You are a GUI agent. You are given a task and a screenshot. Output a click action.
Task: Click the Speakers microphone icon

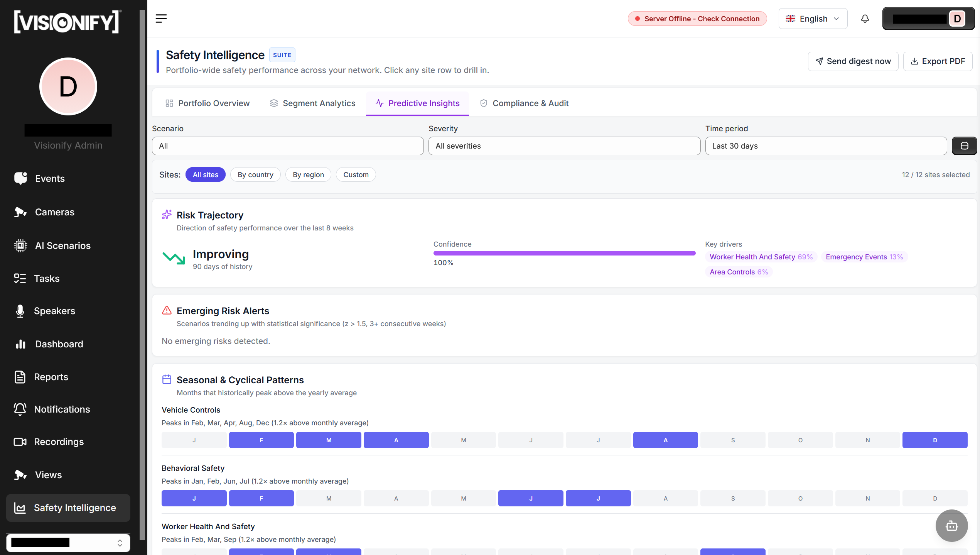click(x=20, y=311)
